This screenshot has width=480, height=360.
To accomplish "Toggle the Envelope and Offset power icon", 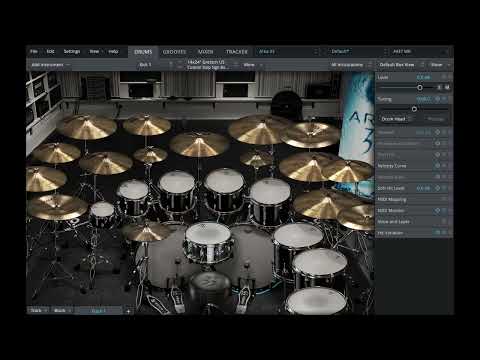I will tap(438, 143).
